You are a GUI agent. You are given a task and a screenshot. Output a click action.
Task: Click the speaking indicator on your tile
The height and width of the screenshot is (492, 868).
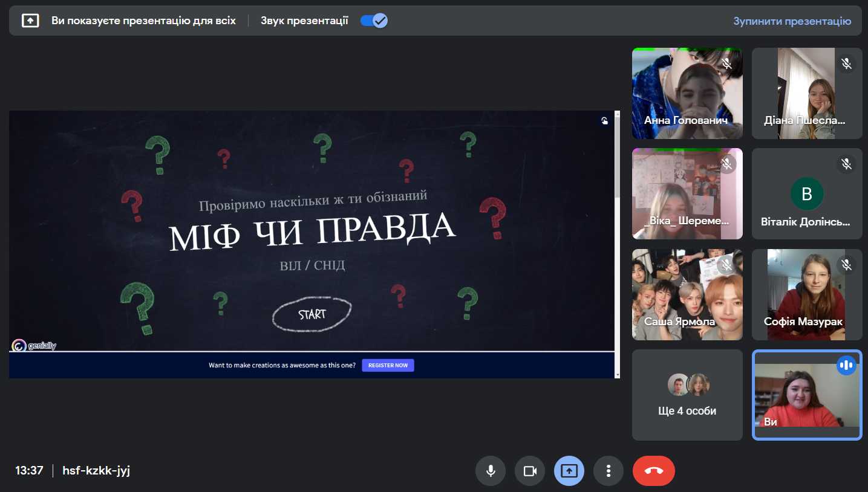point(846,365)
